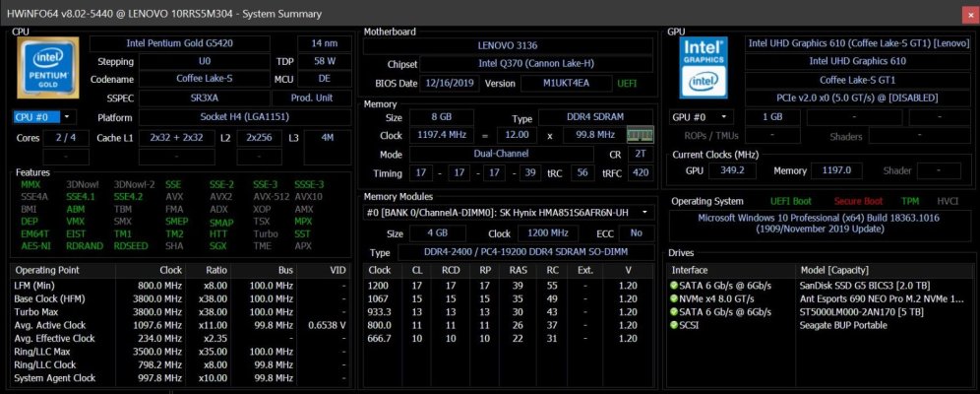Select the Avg. Active Clock row
Viewport: 980px width, 394px height.
click(x=181, y=325)
